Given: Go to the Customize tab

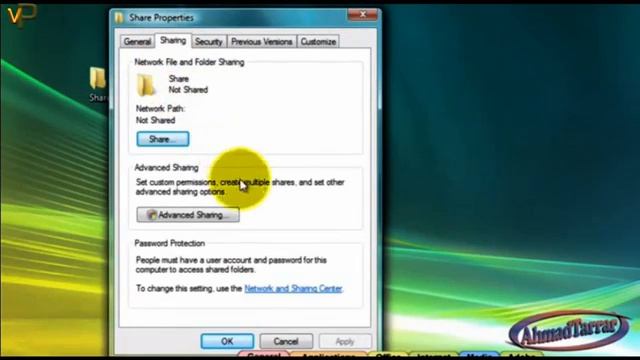Looking at the screenshot, I should click(x=318, y=42).
